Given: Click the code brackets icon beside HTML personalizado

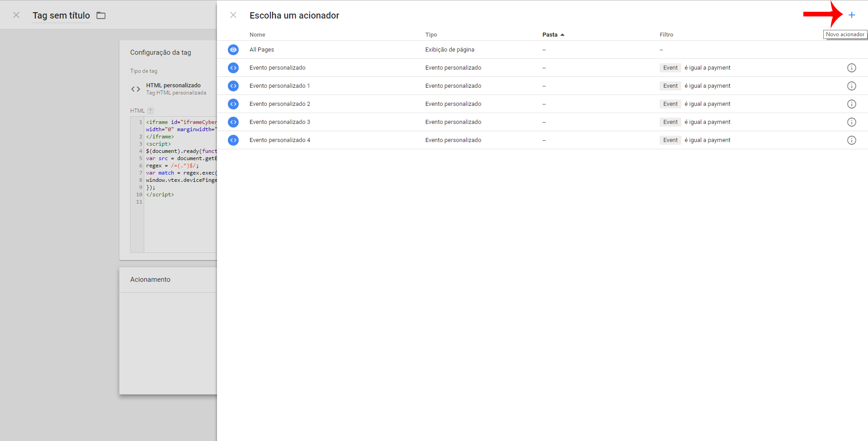Looking at the screenshot, I should coord(135,89).
